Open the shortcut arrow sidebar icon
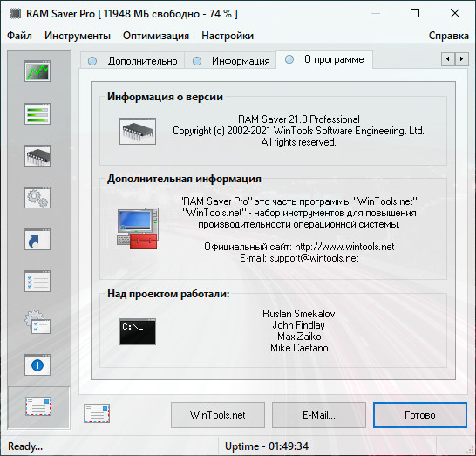The image size is (476, 456). coord(37,240)
